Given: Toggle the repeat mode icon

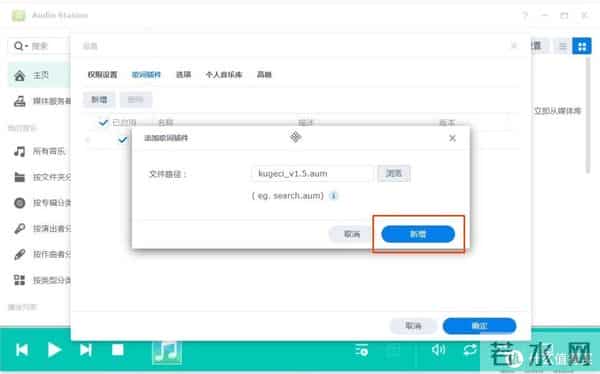Looking at the screenshot, I should pos(470,350).
